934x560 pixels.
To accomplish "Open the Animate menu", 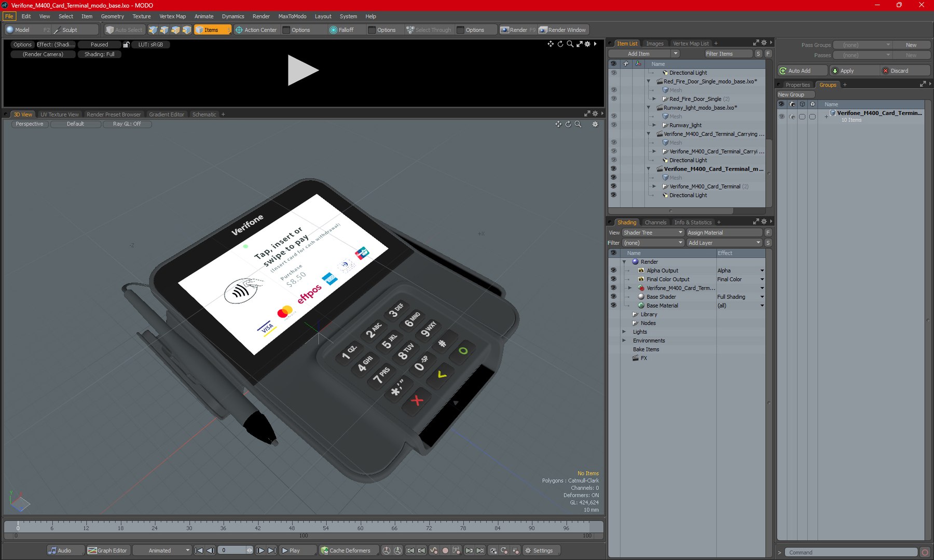I will (x=204, y=16).
